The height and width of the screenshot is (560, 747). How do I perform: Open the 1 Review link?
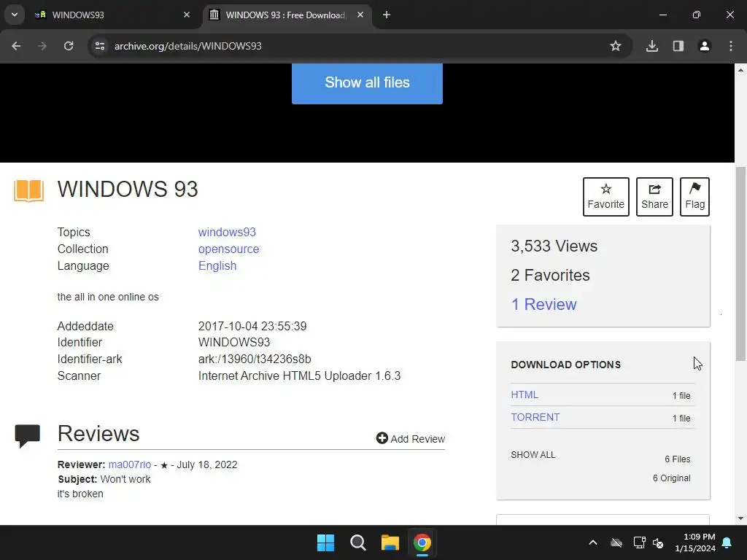(x=543, y=304)
